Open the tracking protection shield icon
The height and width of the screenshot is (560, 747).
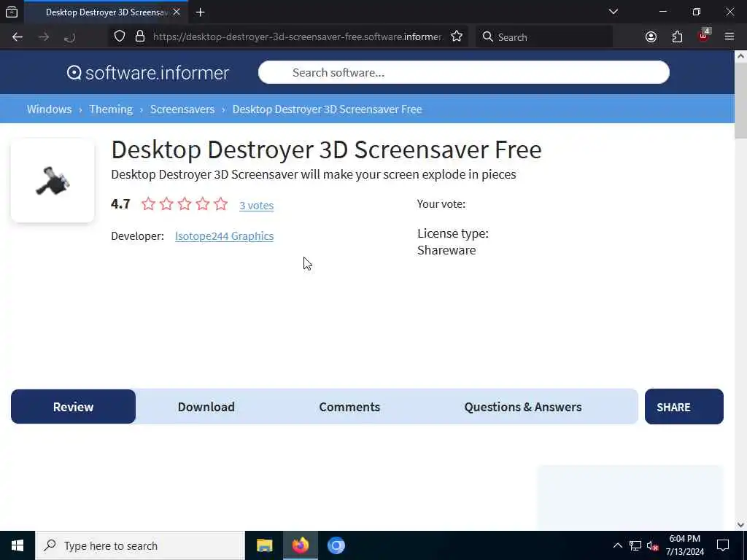[x=120, y=36]
